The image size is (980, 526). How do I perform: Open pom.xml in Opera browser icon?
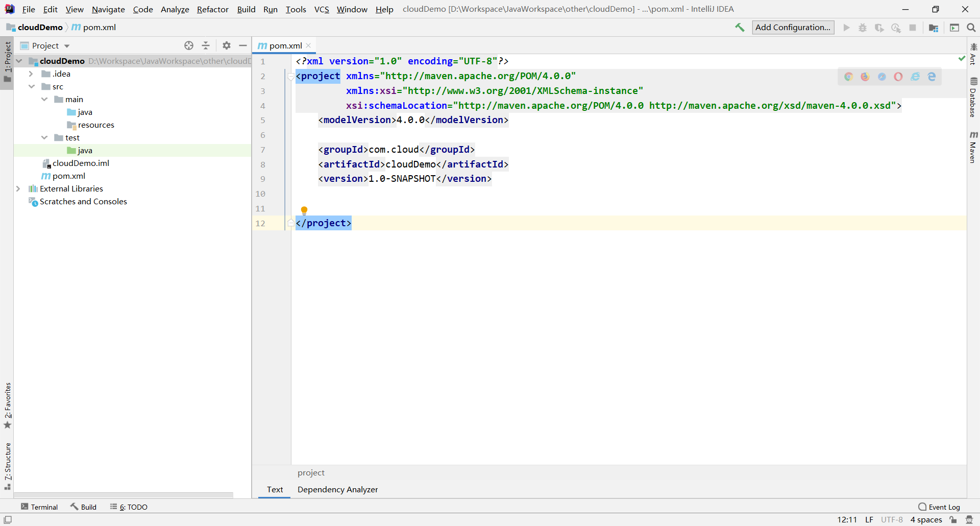(x=898, y=77)
